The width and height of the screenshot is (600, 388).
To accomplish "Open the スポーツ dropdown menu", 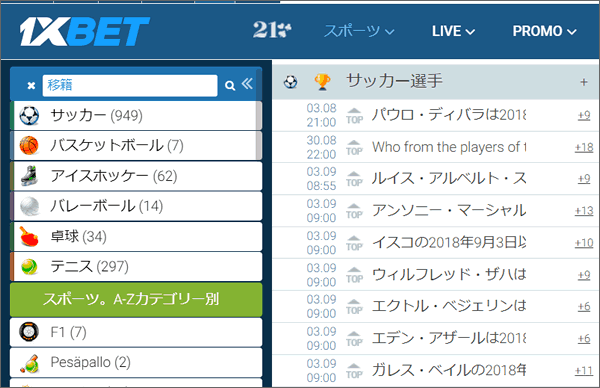I will click(x=359, y=31).
